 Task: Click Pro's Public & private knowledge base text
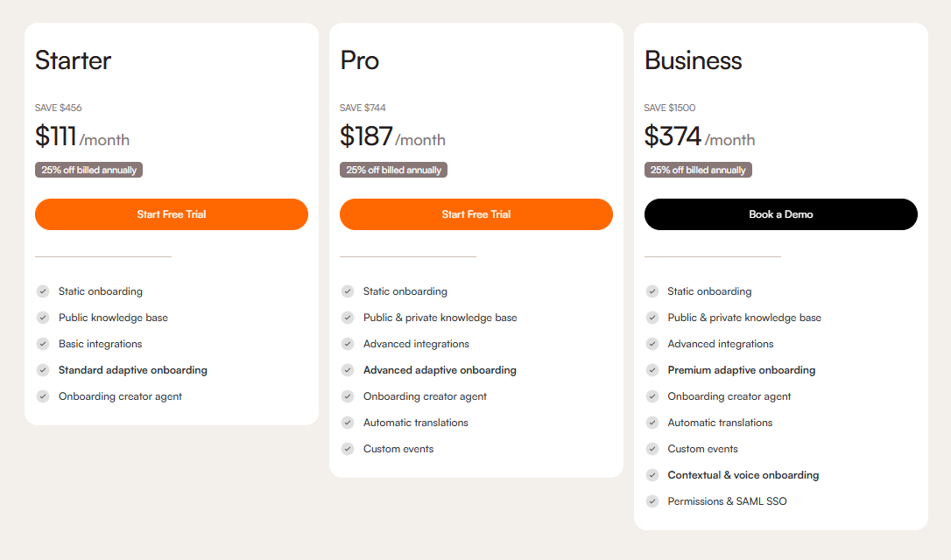(x=440, y=318)
